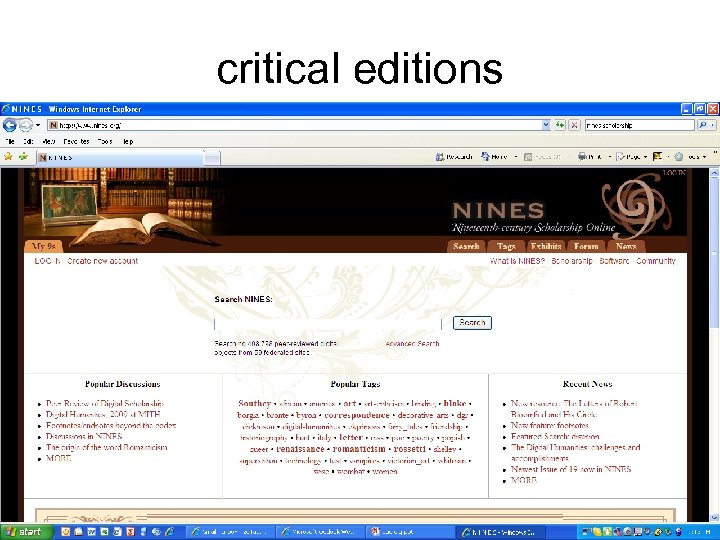
Task: Open Favorites Center star icon
Action: click(8, 157)
